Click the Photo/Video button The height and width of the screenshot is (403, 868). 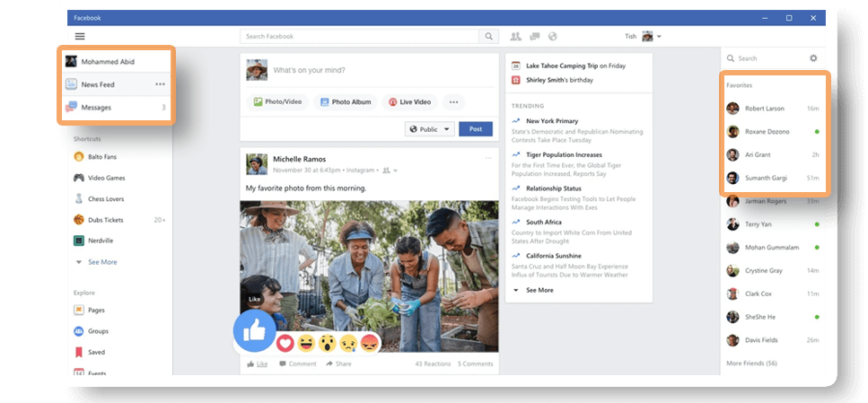pos(278,101)
